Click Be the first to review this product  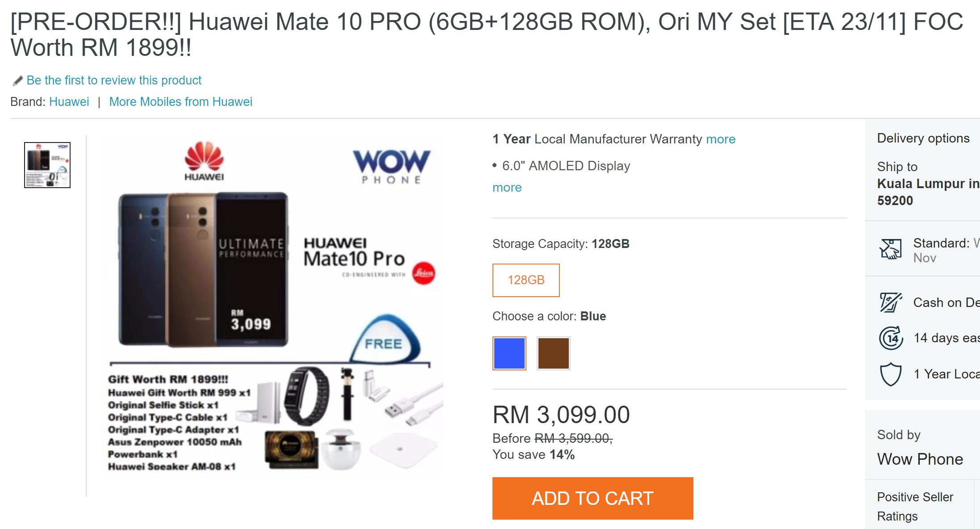(x=114, y=80)
